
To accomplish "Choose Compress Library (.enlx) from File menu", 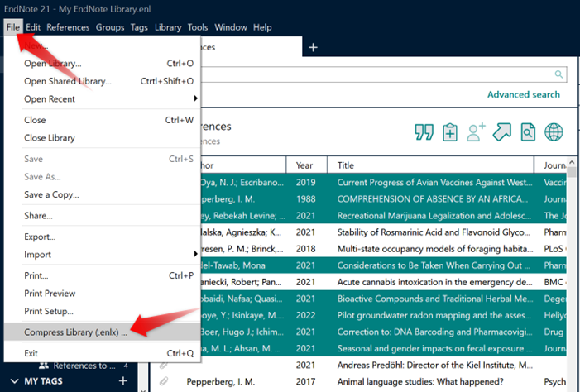I will [75, 332].
